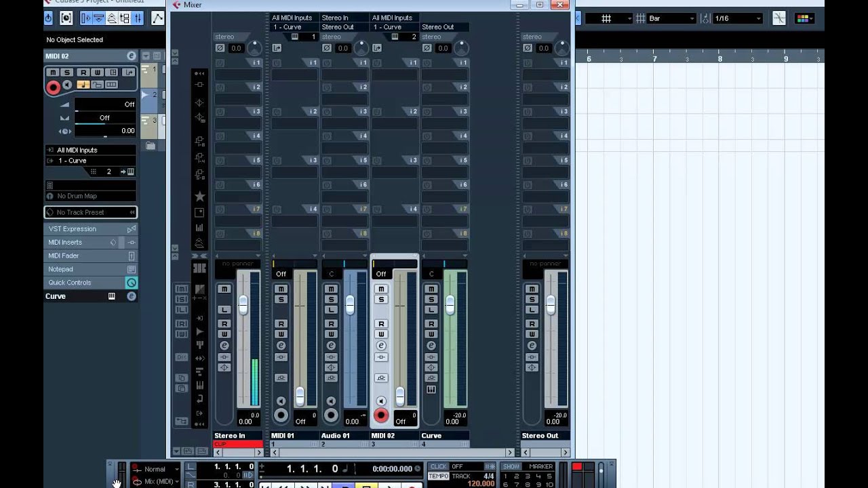Open the Quick Controls inspector tab
868x488 pixels.
coord(91,283)
